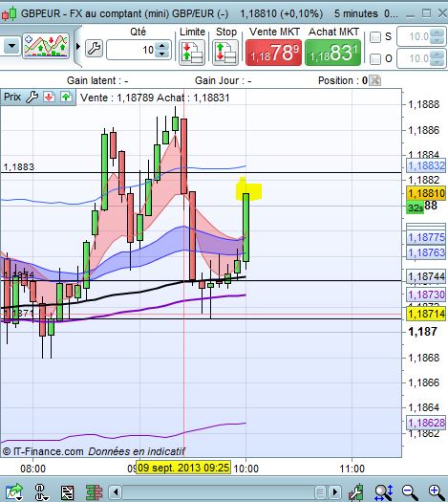Screen dimensions: 448x502
Task: Sell at market with Vente MKT button
Action: coord(274,53)
